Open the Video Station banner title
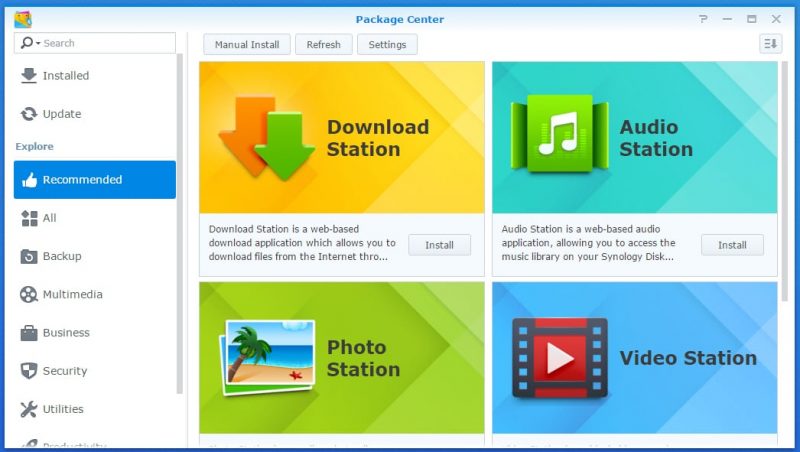 (x=688, y=358)
